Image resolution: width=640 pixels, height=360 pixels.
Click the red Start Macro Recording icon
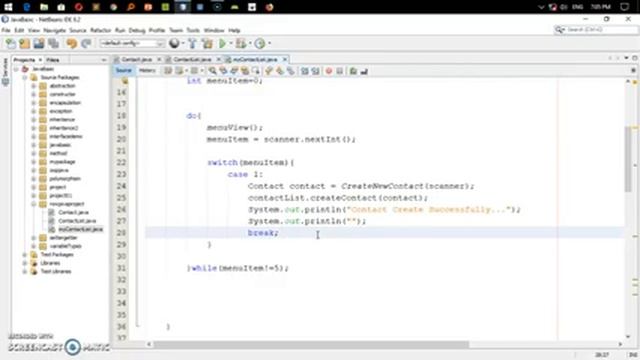329,71
